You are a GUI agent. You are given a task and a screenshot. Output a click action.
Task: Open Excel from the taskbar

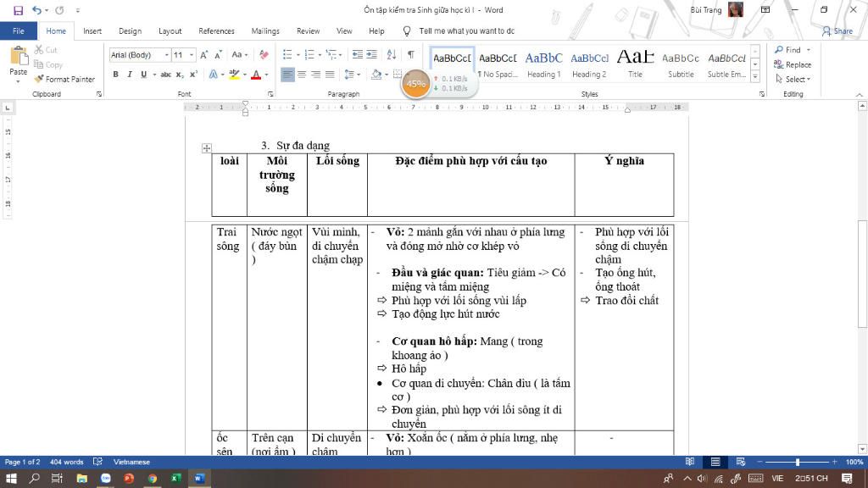coord(176,479)
